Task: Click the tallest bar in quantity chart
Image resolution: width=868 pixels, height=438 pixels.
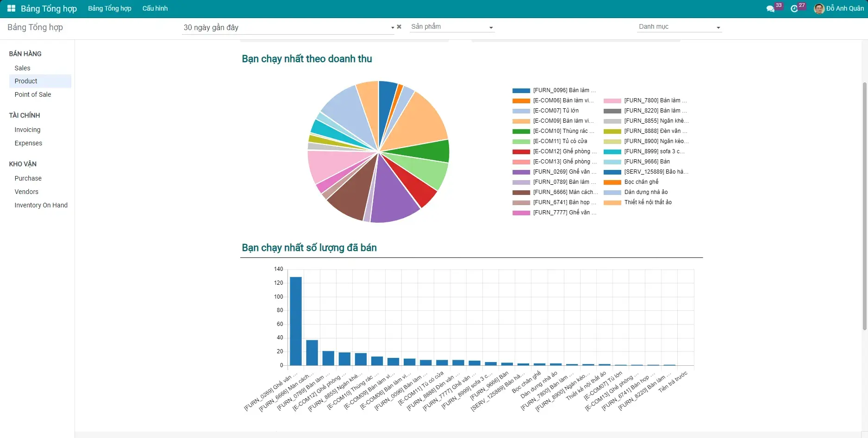Action: (x=295, y=321)
